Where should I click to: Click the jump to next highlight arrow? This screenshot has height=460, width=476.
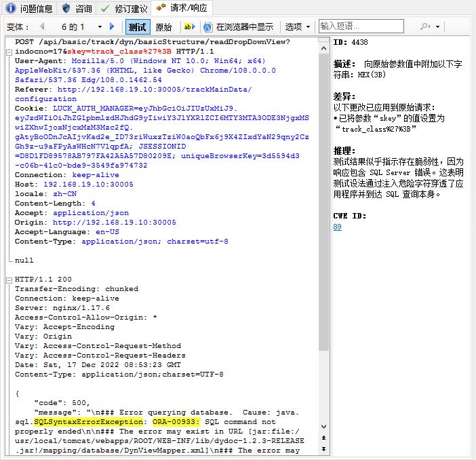click(x=323, y=448)
